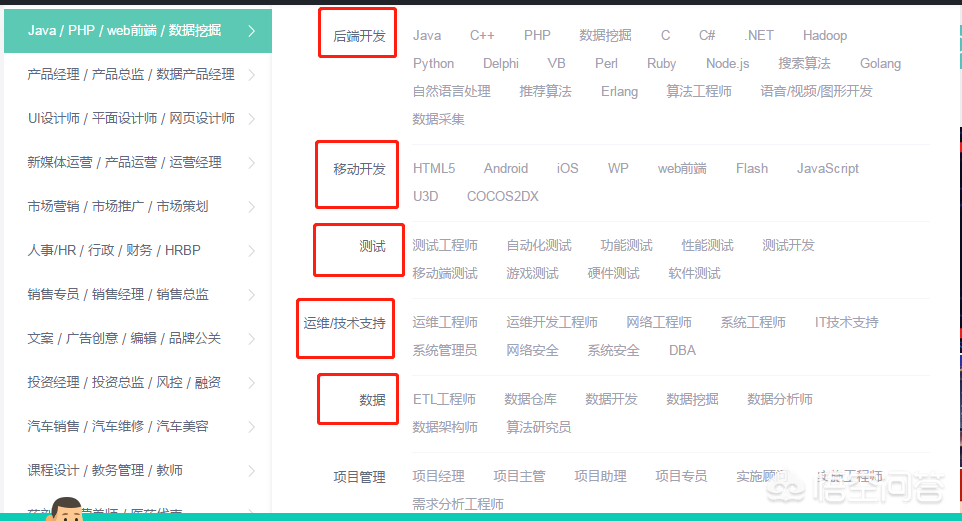The width and height of the screenshot is (962, 521).
Task: Select 算法工程师 under 后端开发
Action: click(x=699, y=91)
